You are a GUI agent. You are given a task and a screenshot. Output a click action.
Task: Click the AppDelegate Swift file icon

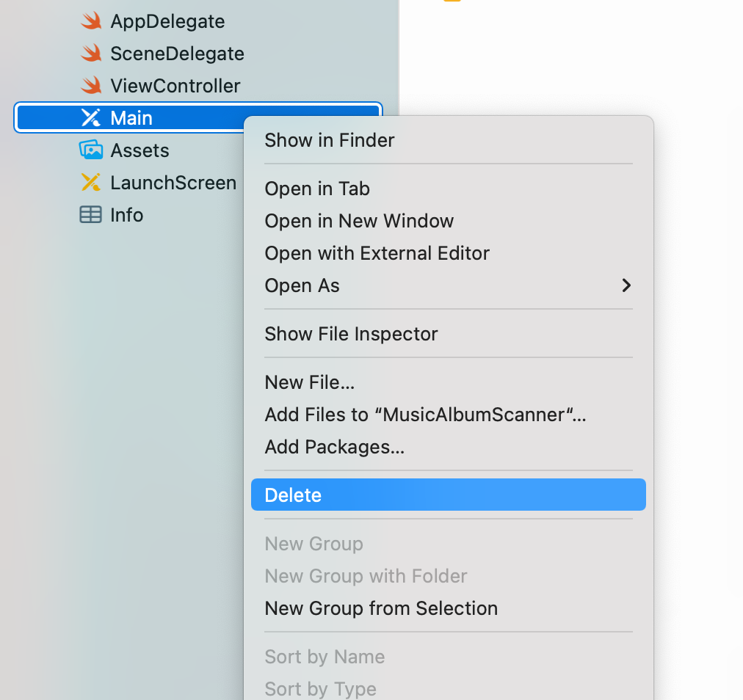pos(91,21)
